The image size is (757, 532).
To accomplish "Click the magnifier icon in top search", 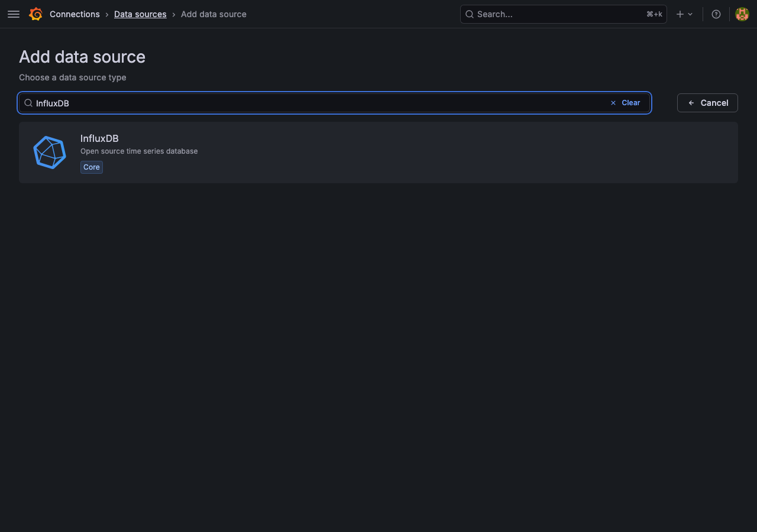I will 470,14.
